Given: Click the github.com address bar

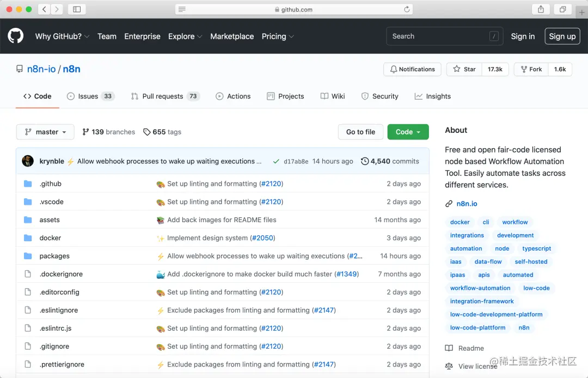Looking at the screenshot, I should 293,9.
